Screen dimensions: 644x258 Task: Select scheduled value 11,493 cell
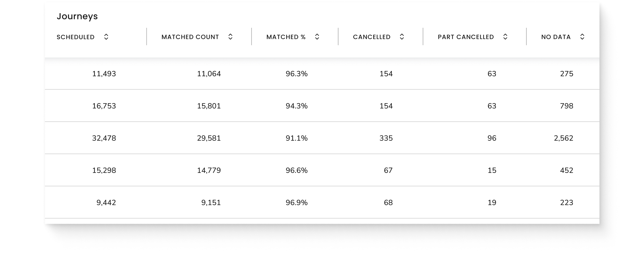pos(104,74)
